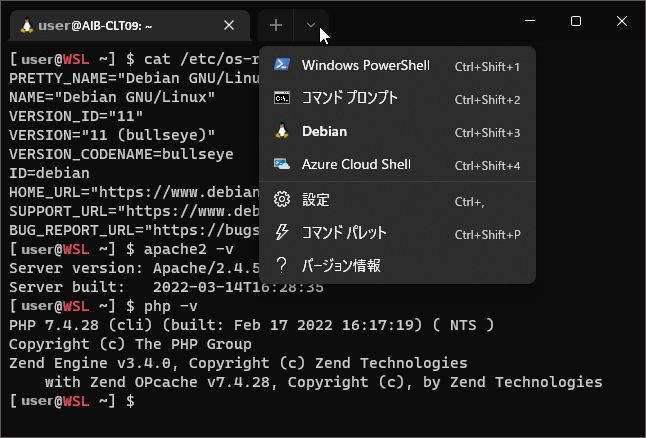Click the PRETTY_NAME line

click(x=134, y=78)
